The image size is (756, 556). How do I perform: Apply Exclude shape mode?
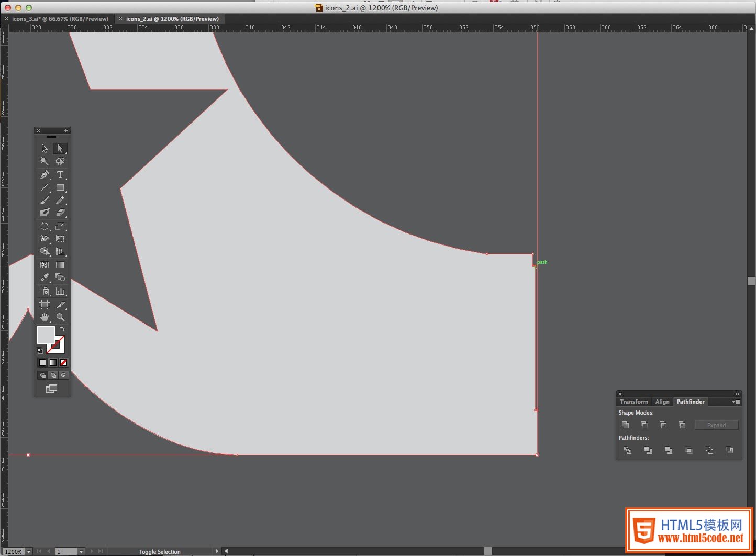click(682, 425)
